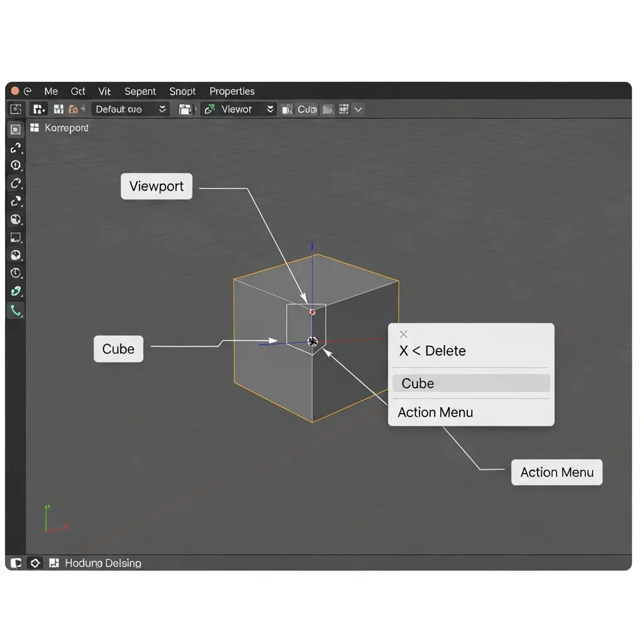Open the Vit menu

104,91
